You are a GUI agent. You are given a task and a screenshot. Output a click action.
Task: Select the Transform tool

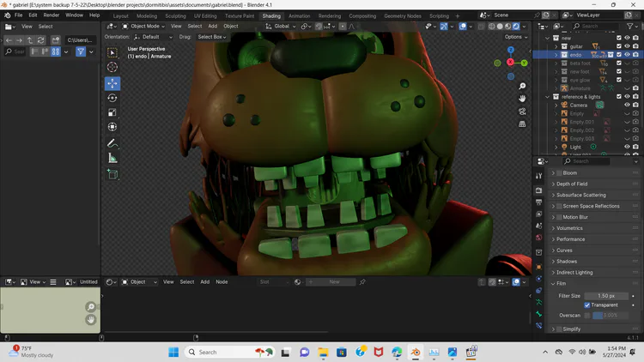coord(112,127)
